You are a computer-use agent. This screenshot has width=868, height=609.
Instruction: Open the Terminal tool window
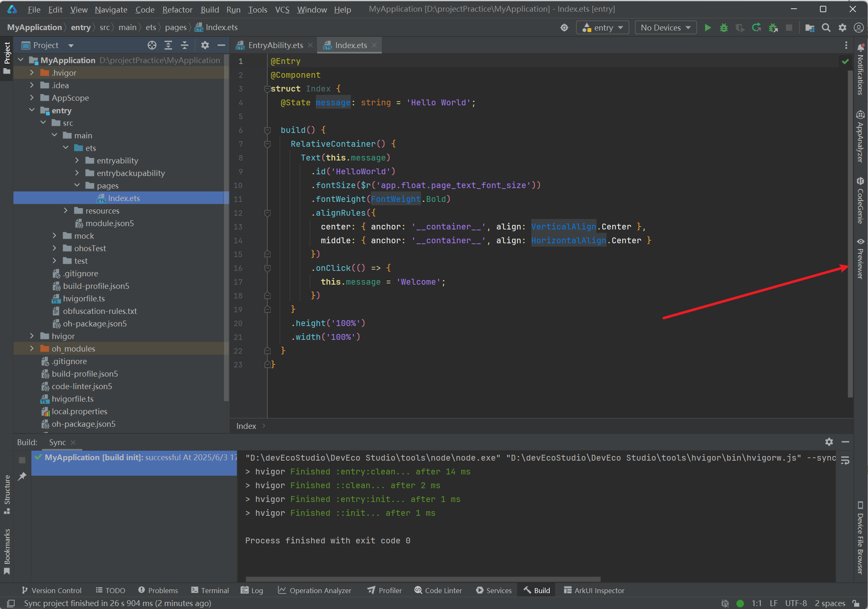[210, 590]
